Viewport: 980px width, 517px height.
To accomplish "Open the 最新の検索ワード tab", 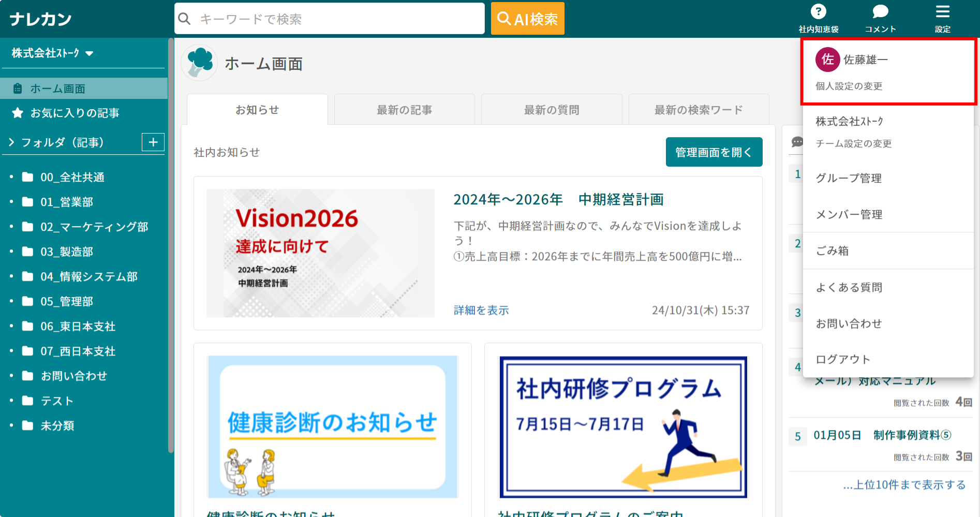I will (x=698, y=109).
